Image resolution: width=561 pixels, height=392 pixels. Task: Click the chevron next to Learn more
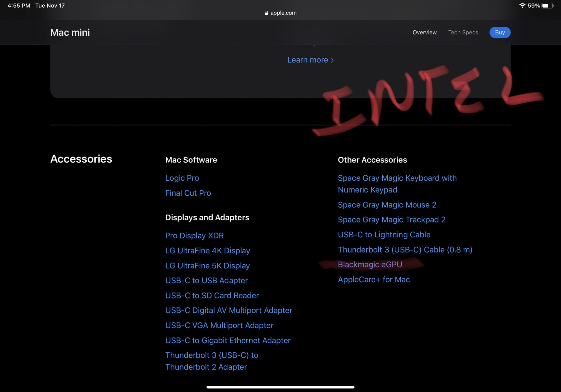pos(332,60)
